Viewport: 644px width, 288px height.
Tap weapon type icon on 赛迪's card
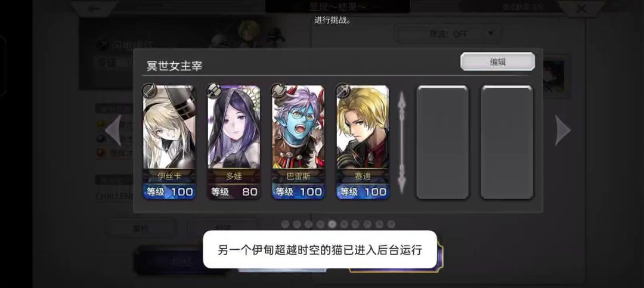click(343, 91)
